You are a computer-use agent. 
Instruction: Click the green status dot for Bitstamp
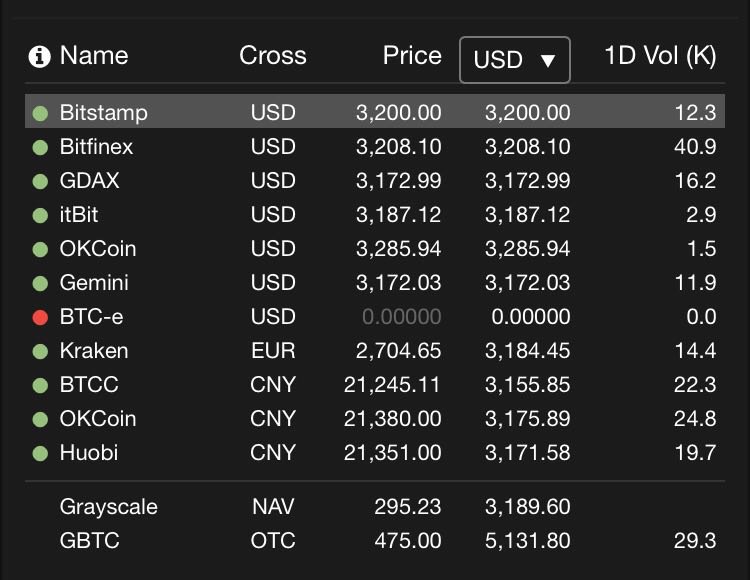coord(40,113)
